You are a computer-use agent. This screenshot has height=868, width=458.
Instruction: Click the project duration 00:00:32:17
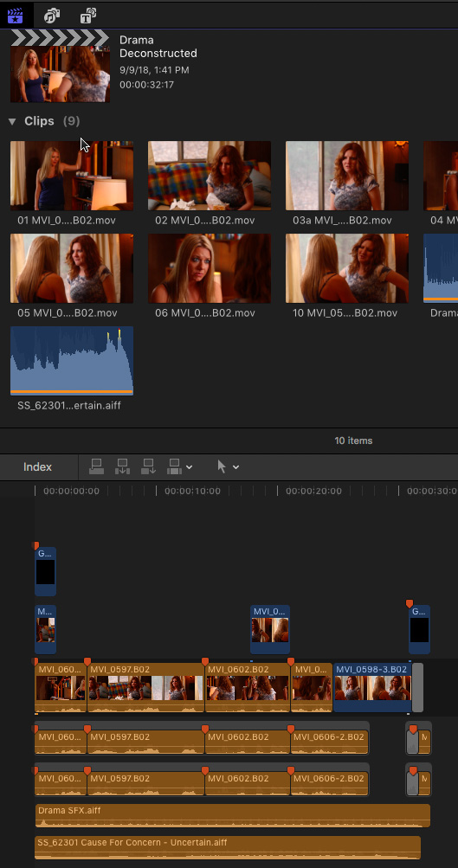(x=147, y=86)
